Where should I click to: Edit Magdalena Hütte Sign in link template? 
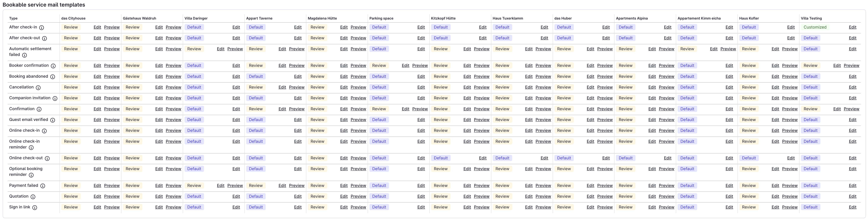344,207
